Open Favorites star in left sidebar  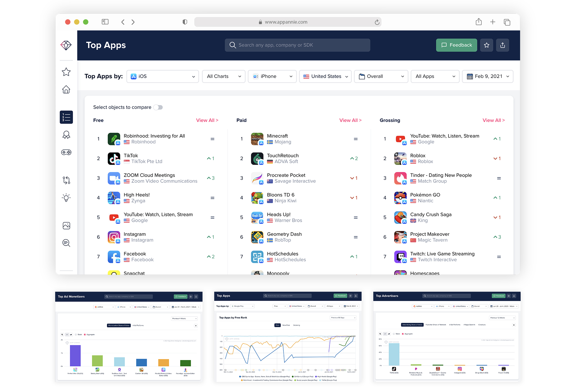66,72
